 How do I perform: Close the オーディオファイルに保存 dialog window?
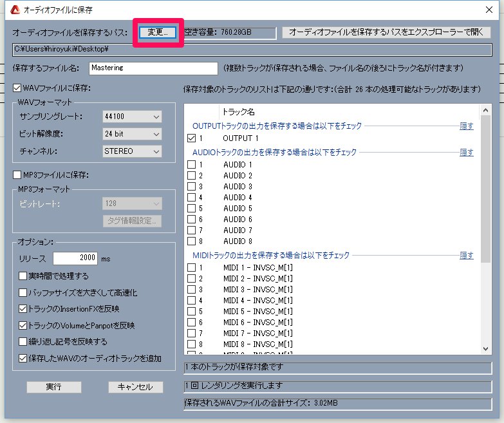click(487, 10)
